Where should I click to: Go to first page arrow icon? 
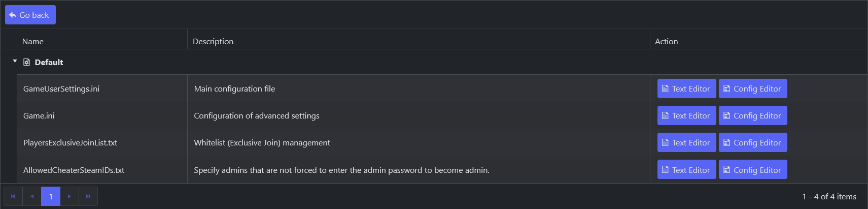click(13, 196)
